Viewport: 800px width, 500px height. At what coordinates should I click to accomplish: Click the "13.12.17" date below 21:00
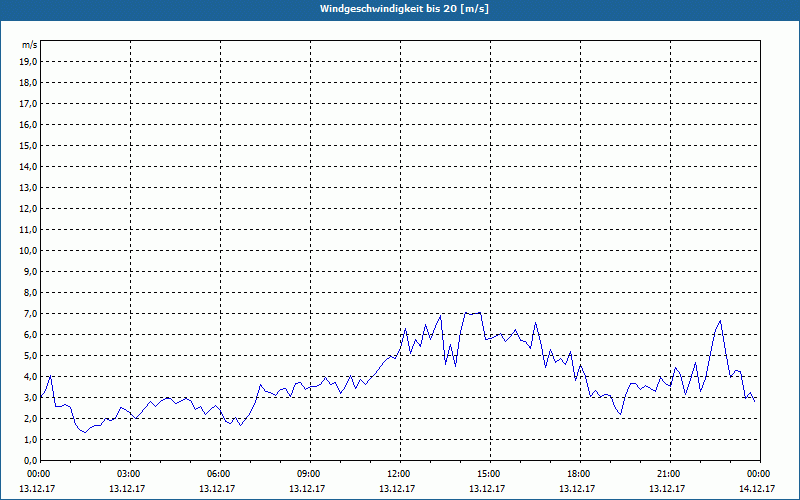click(667, 488)
